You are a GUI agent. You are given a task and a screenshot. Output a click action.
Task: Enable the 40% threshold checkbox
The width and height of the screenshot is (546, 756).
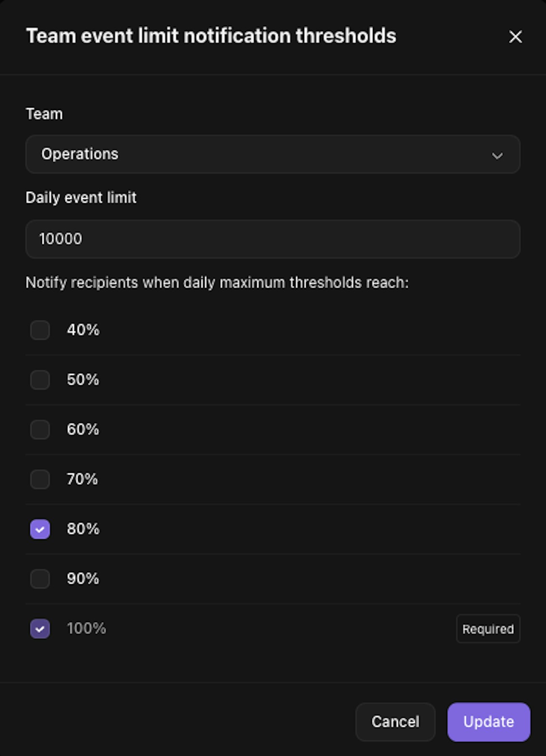pos(40,330)
